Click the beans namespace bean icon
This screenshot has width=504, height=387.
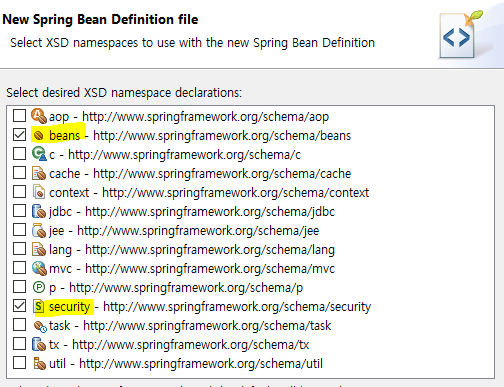point(39,135)
